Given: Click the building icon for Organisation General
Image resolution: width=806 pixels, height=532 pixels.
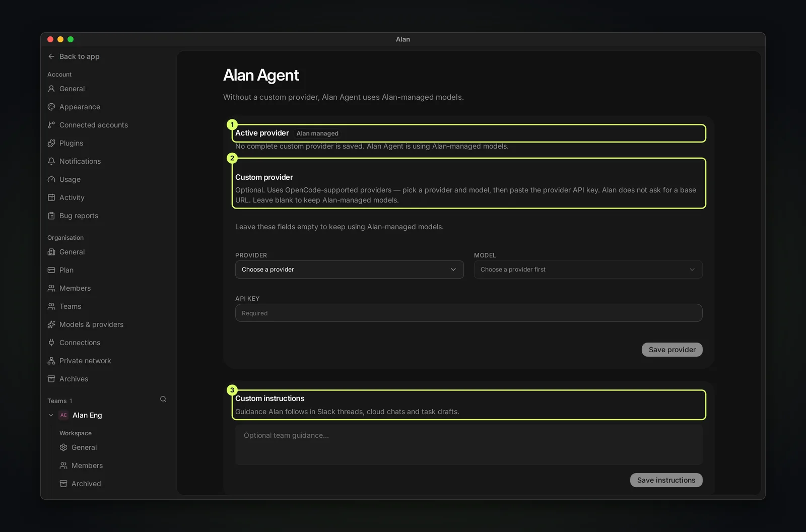Looking at the screenshot, I should tap(51, 252).
